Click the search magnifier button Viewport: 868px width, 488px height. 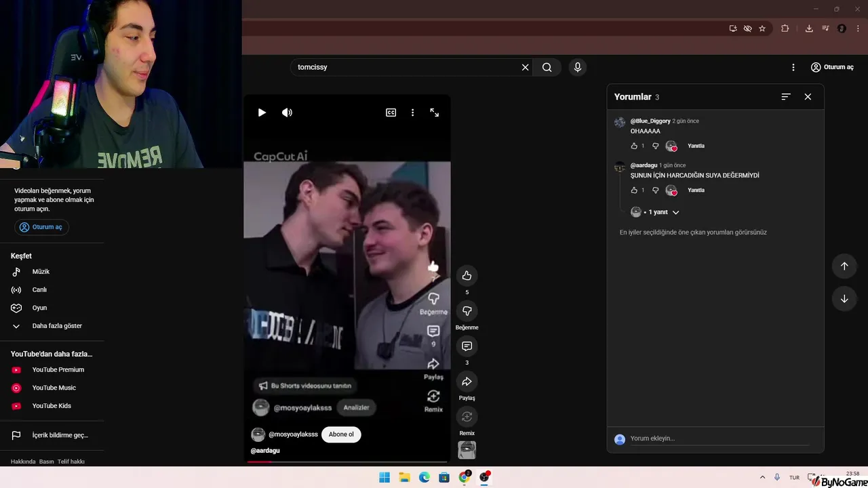[x=547, y=67]
